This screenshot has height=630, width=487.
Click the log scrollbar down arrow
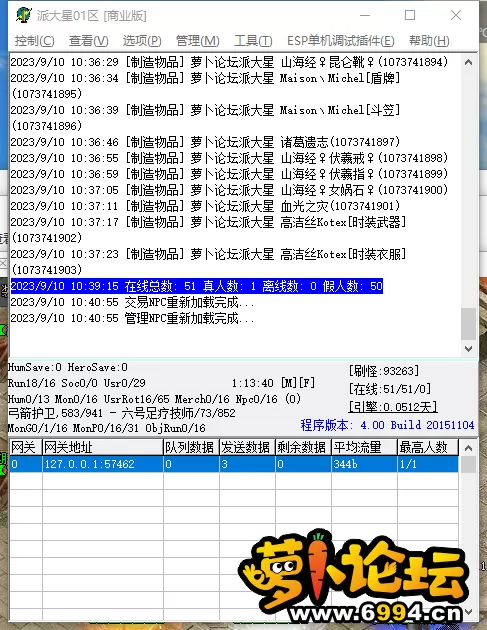click(468, 349)
